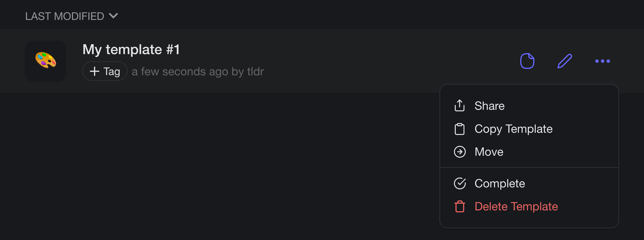Click the Move arrow icon
This screenshot has height=240, width=644.
click(460, 151)
